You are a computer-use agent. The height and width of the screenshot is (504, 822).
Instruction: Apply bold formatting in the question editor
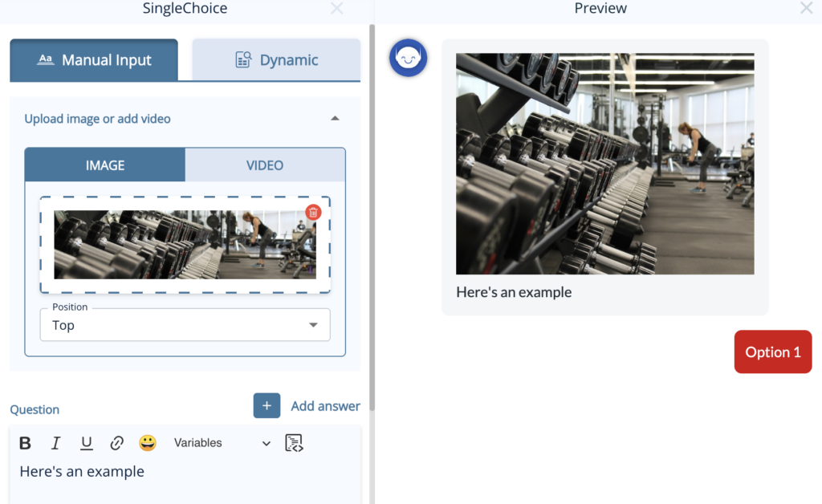click(x=25, y=442)
